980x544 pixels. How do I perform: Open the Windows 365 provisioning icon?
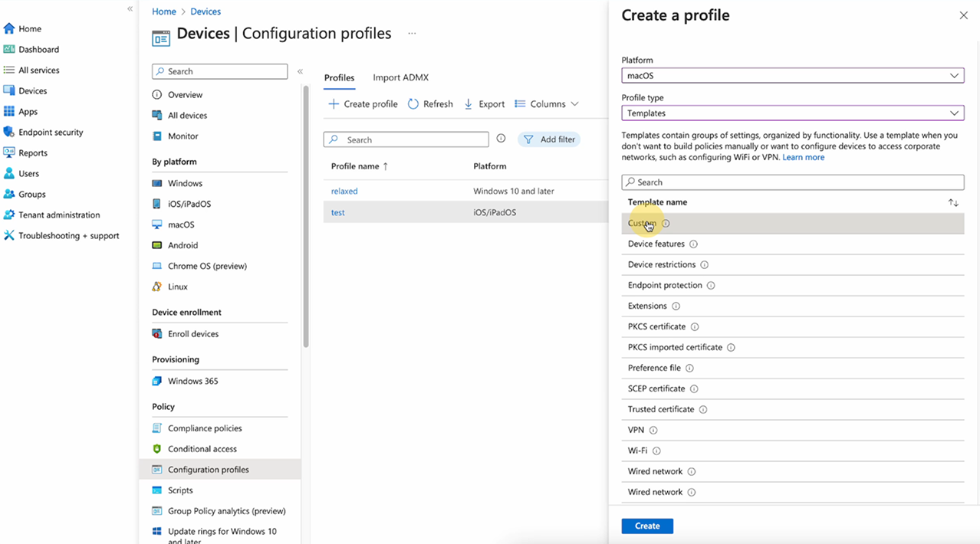pyautogui.click(x=157, y=381)
